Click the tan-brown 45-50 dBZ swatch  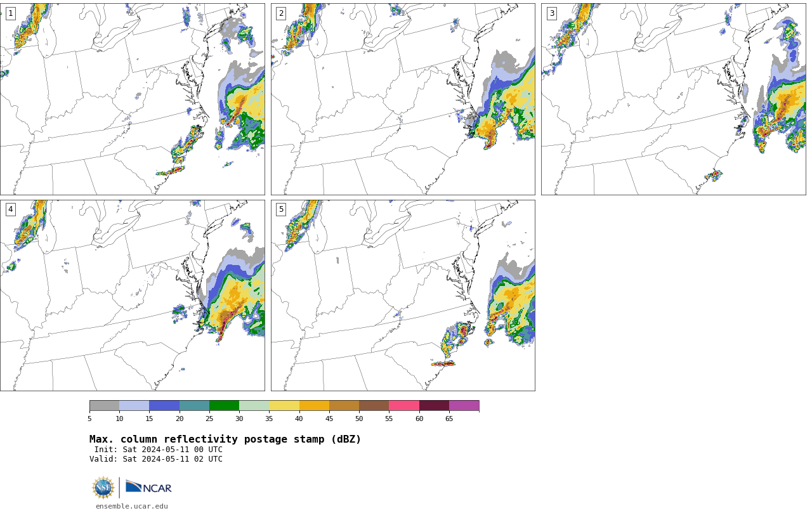[344, 406]
